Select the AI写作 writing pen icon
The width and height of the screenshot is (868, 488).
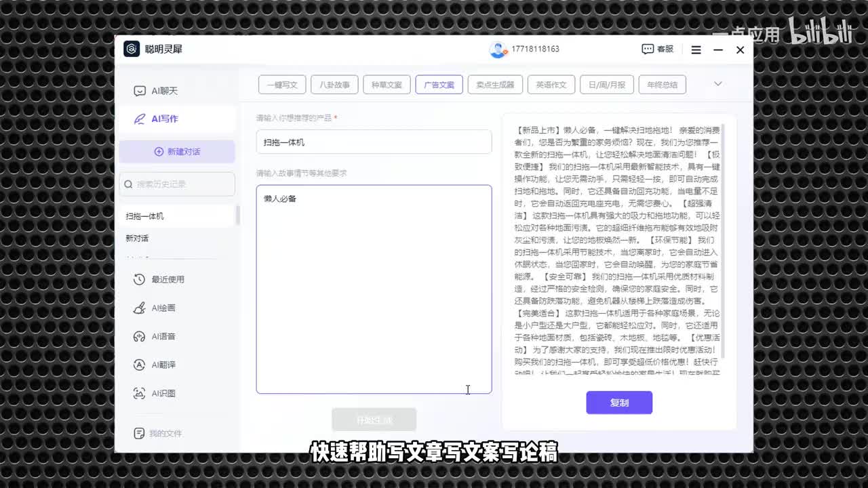(x=140, y=119)
